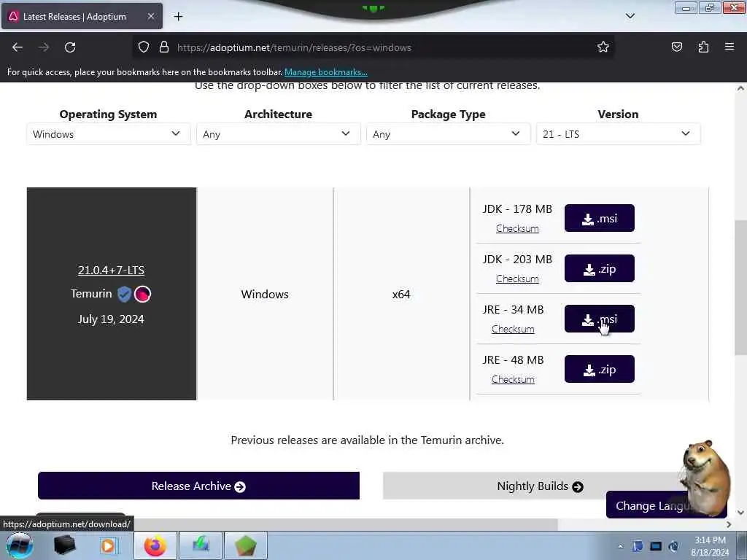This screenshot has height=560, width=747.
Task: Open Checksum link for JRE 34 MB
Action: tap(513, 329)
